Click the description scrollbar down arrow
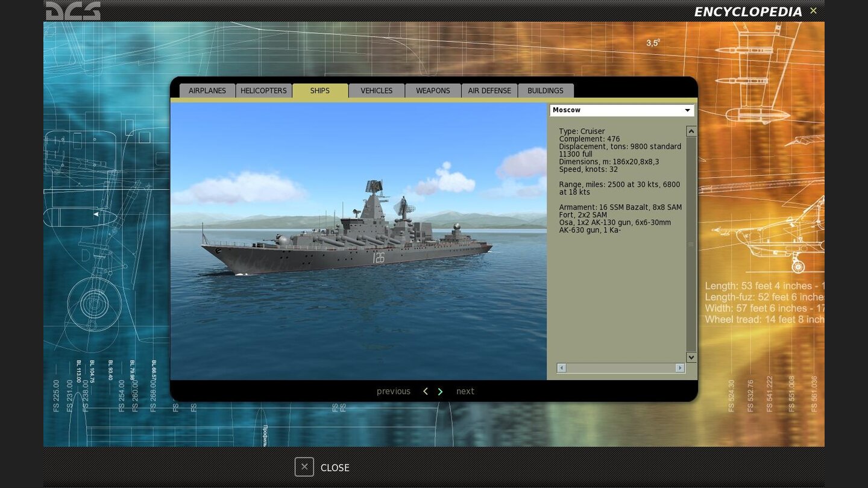The width and height of the screenshot is (868, 488). click(x=691, y=357)
